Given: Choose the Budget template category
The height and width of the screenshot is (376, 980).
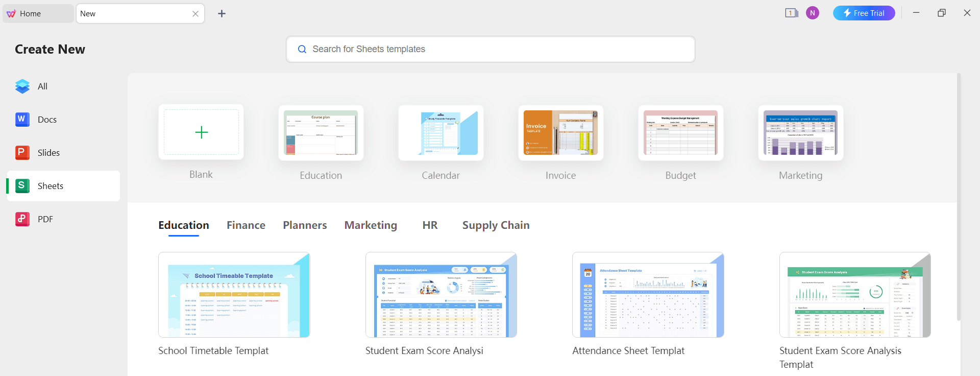Looking at the screenshot, I should 680,133.
